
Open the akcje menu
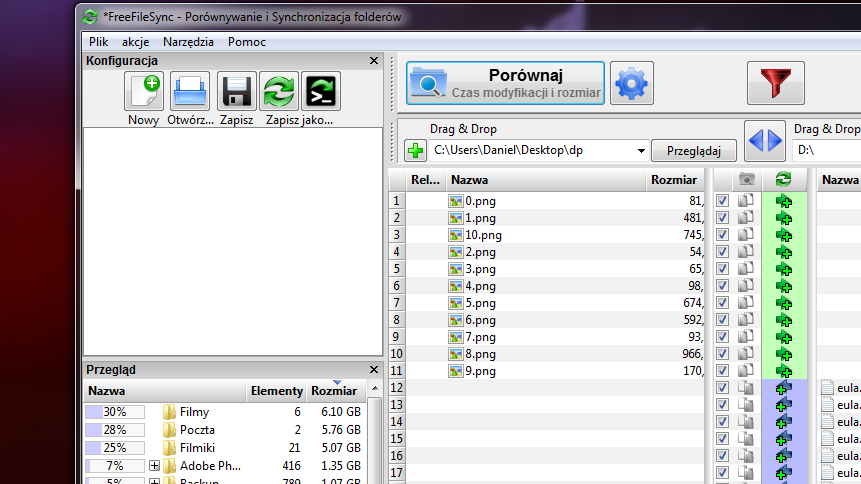[135, 42]
